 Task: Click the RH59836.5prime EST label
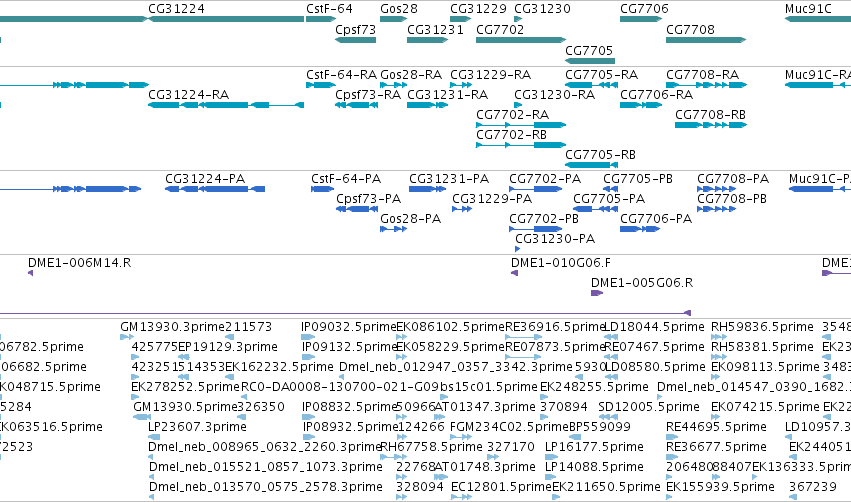762,327
